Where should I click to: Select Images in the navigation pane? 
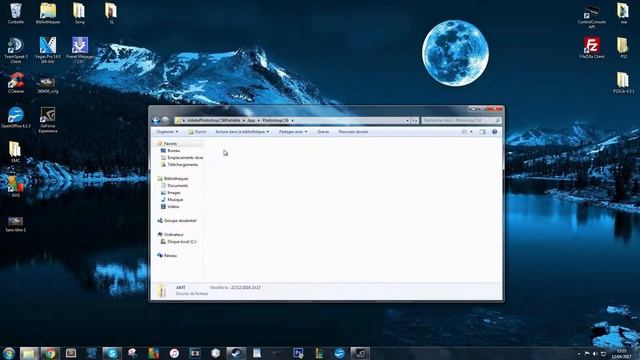click(x=170, y=193)
